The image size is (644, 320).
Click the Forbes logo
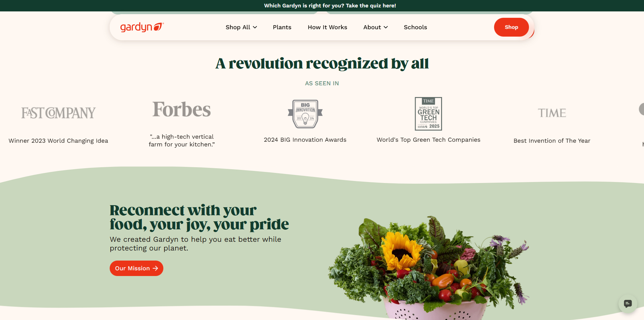click(181, 109)
